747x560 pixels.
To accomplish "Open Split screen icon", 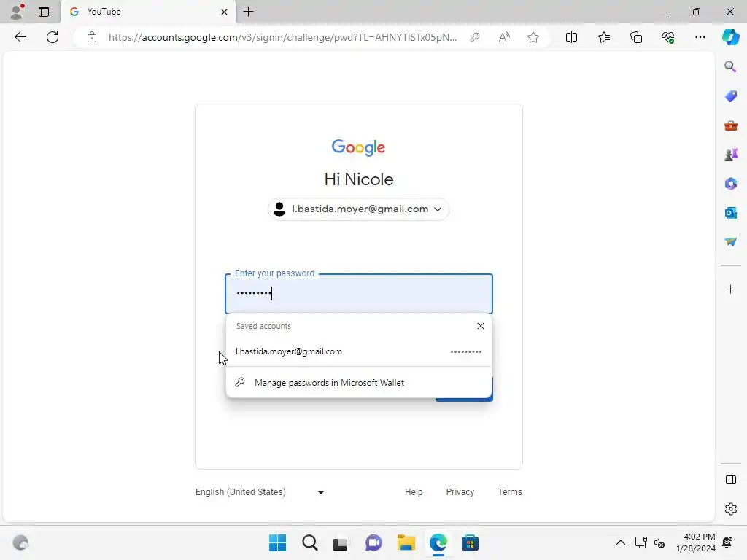I will (x=571, y=37).
